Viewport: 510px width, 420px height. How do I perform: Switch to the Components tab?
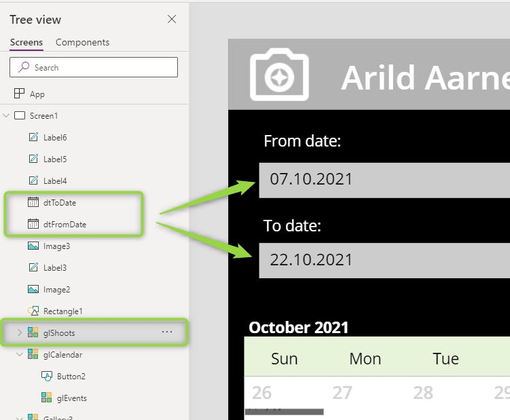tap(82, 42)
